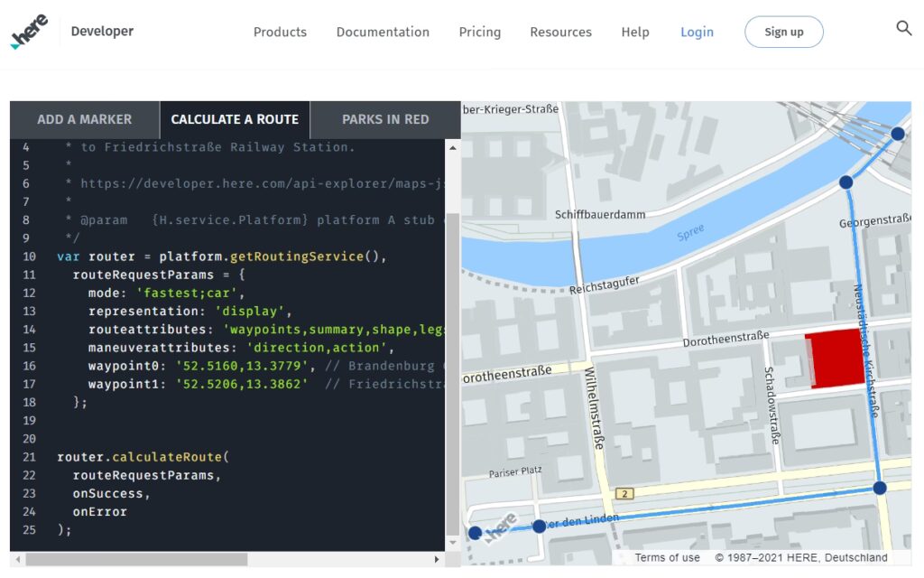The height and width of the screenshot is (578, 924).
Task: Click the HERE logo in header
Action: coord(29,33)
